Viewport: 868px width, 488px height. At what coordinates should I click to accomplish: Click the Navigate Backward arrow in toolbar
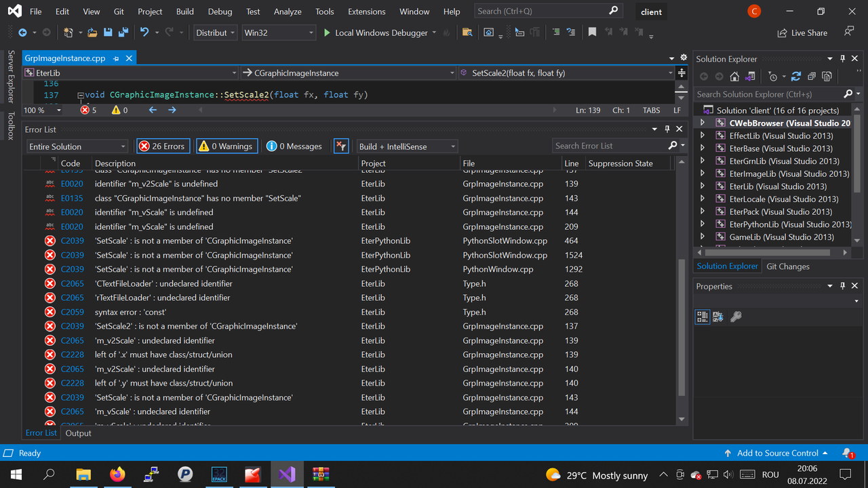(x=22, y=33)
